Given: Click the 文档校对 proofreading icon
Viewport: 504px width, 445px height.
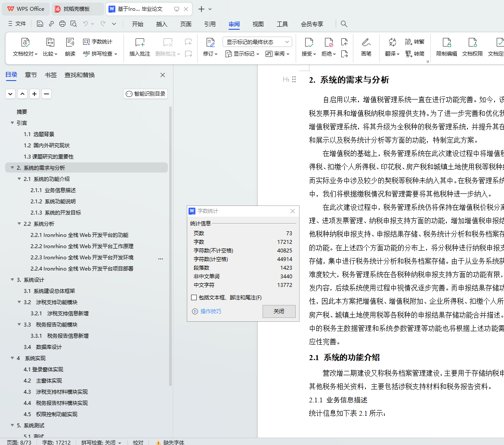Looking at the screenshot, I should pyautogui.click(x=25, y=43).
